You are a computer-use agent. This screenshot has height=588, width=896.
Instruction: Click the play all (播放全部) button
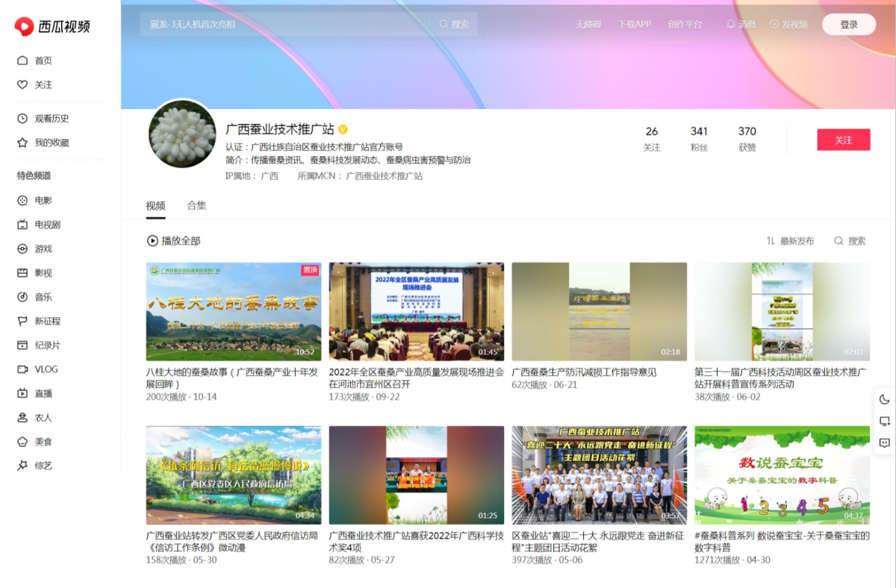pyautogui.click(x=173, y=241)
